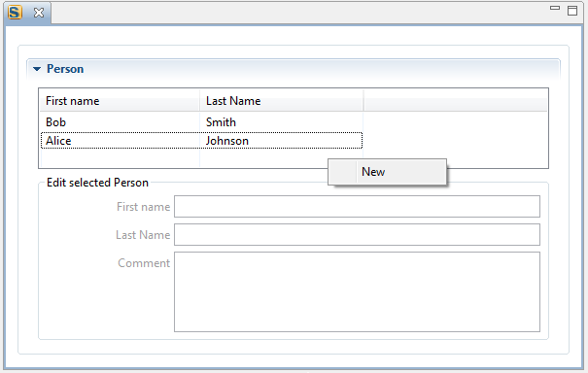This screenshot has width=588, height=373.
Task: Select the Alice row in table
Action: 201,141
